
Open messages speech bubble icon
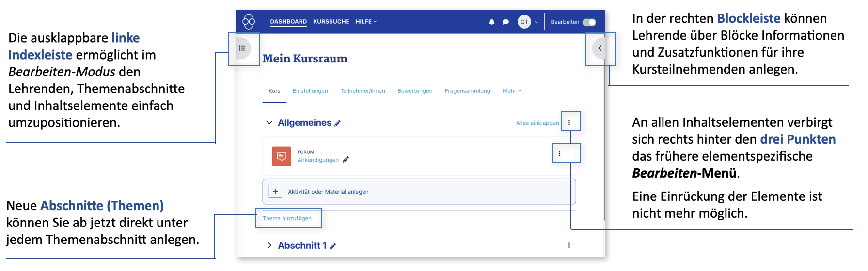505,22
